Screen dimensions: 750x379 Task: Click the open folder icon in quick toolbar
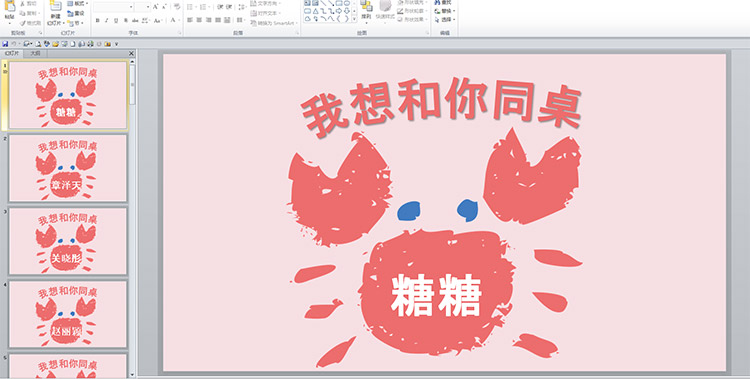click(x=55, y=44)
